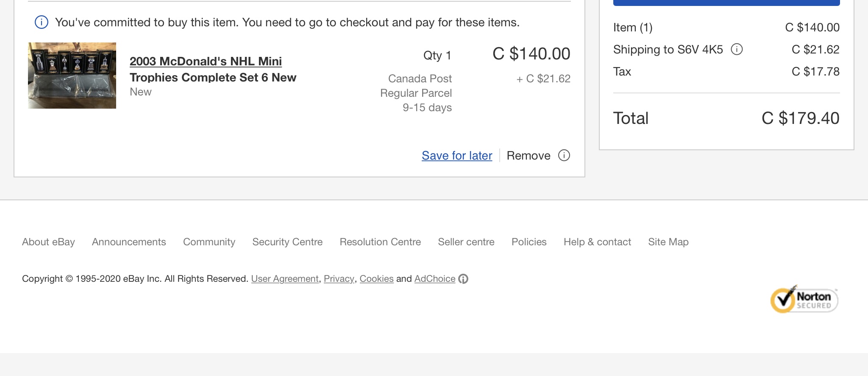Image resolution: width=868 pixels, height=376 pixels.
Task: Open the User Agreement
Action: click(x=284, y=279)
